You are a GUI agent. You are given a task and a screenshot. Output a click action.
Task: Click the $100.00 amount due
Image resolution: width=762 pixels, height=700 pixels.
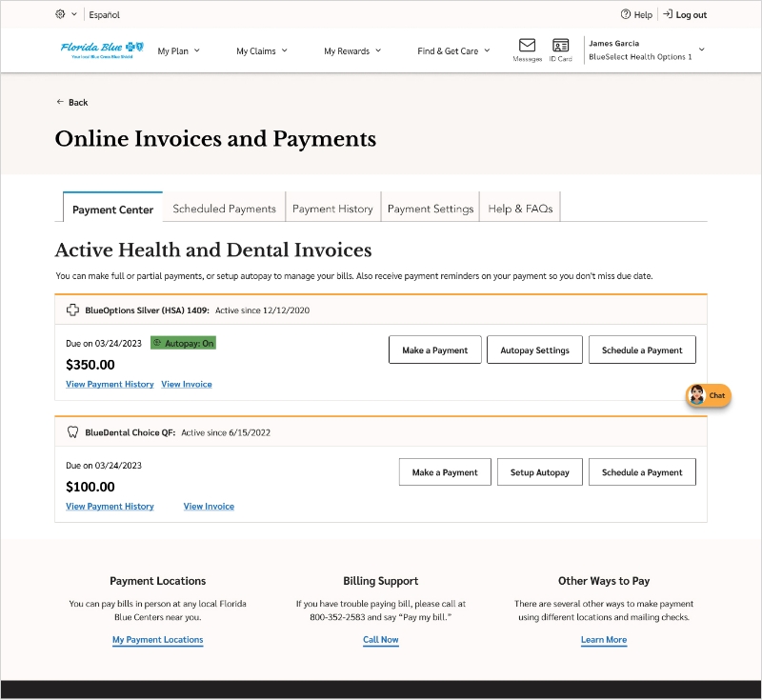pos(90,487)
